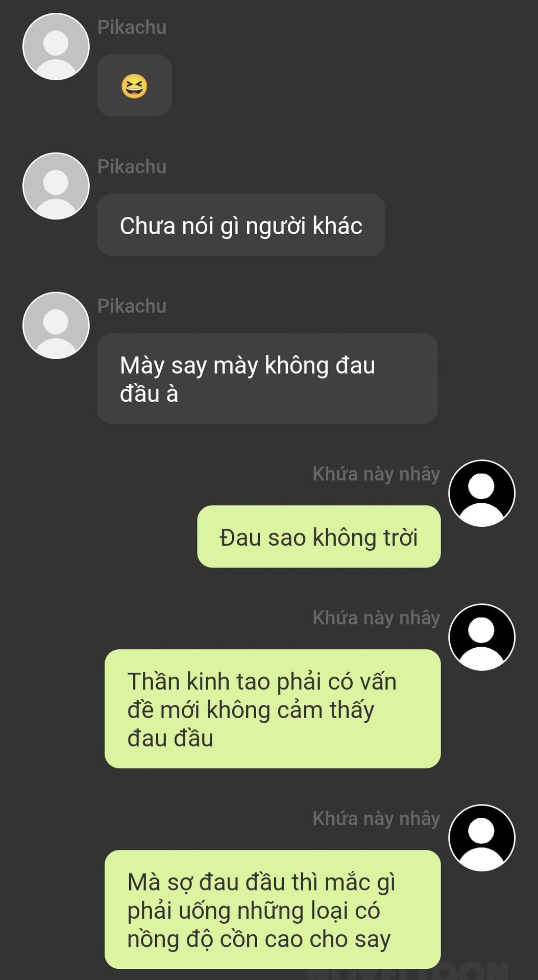The image size is (538, 980).
Task: Tap Pikachu's avatar next to 'Chưa nói gì người khác'
Action: [56, 186]
